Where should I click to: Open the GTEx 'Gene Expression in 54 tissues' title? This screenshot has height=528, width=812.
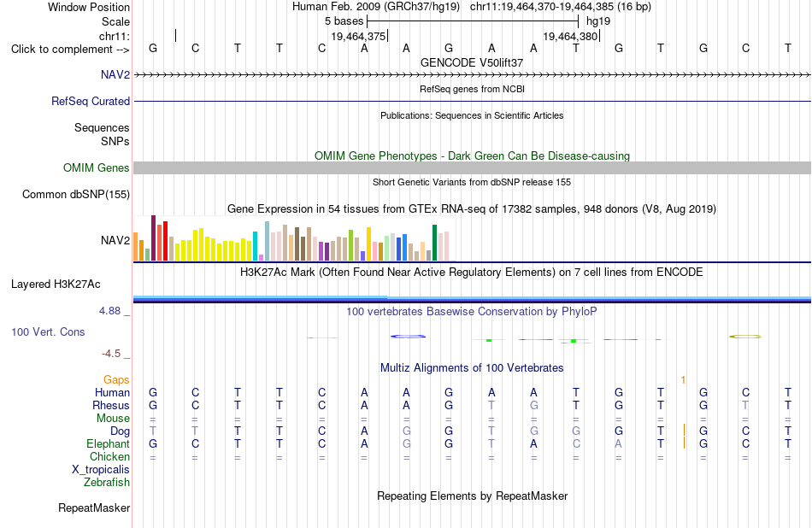click(472, 209)
